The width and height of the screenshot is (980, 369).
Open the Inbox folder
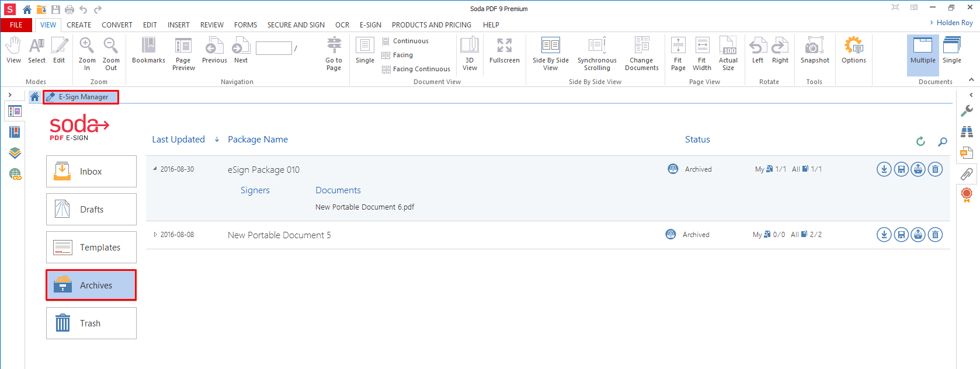coord(91,171)
